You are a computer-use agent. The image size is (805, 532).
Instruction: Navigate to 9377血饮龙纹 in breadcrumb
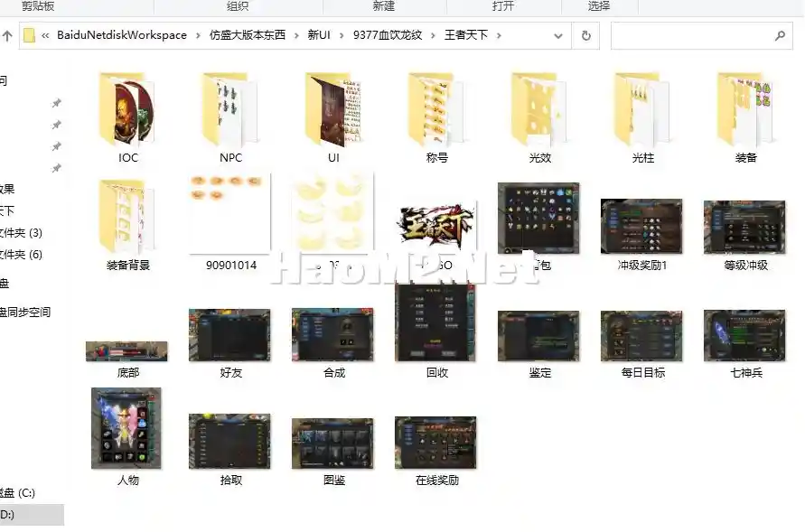coord(388,35)
